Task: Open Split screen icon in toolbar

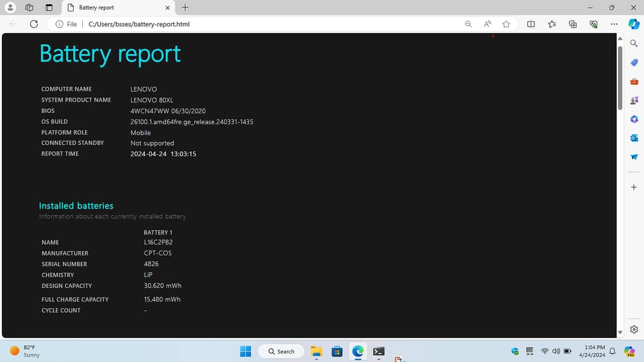Action: (x=531, y=24)
